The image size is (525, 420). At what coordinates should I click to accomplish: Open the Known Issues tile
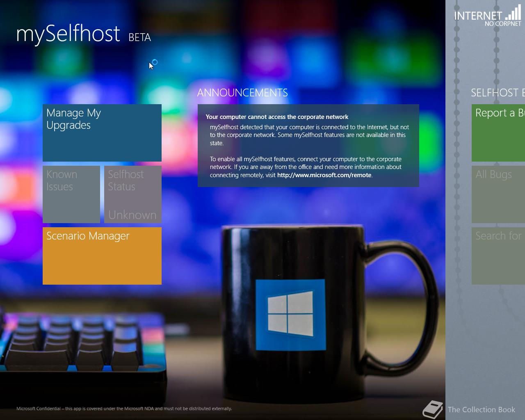pos(71,194)
